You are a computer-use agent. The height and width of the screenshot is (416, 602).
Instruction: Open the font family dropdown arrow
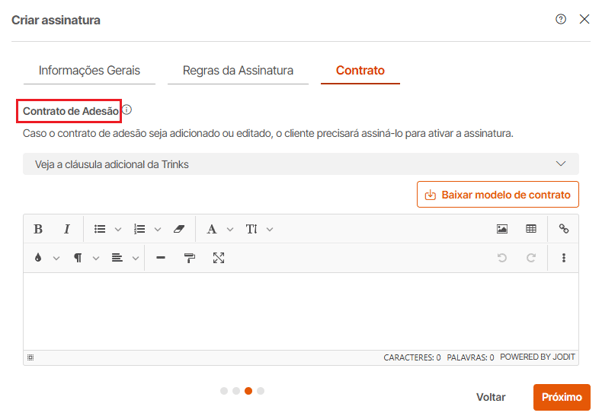pos(230,229)
